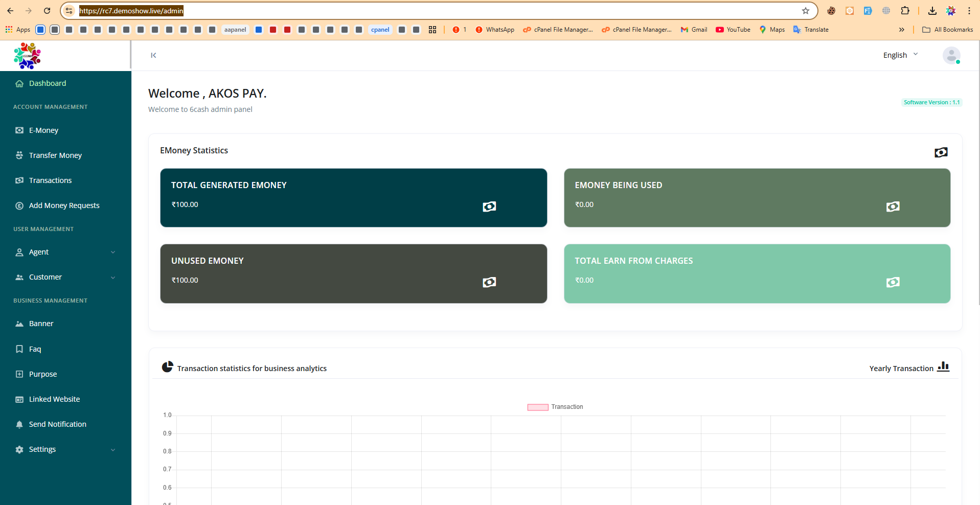Collapse the sidebar with the arrow toggle
The width and height of the screenshot is (980, 505).
[x=153, y=55]
